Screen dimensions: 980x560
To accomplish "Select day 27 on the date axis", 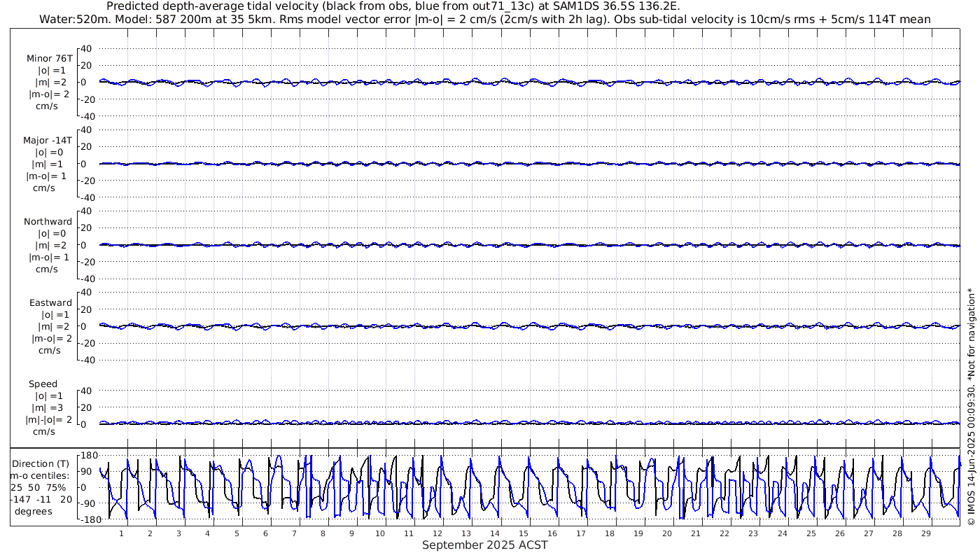I will coord(868,533).
